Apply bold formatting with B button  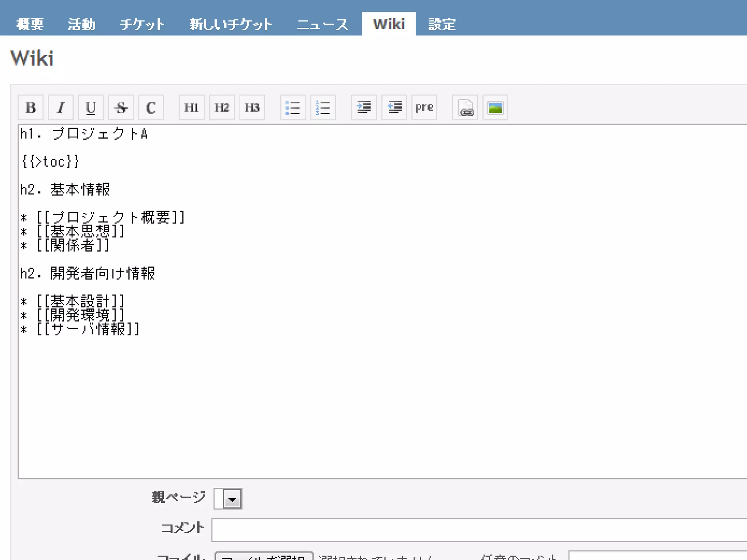[x=31, y=108]
